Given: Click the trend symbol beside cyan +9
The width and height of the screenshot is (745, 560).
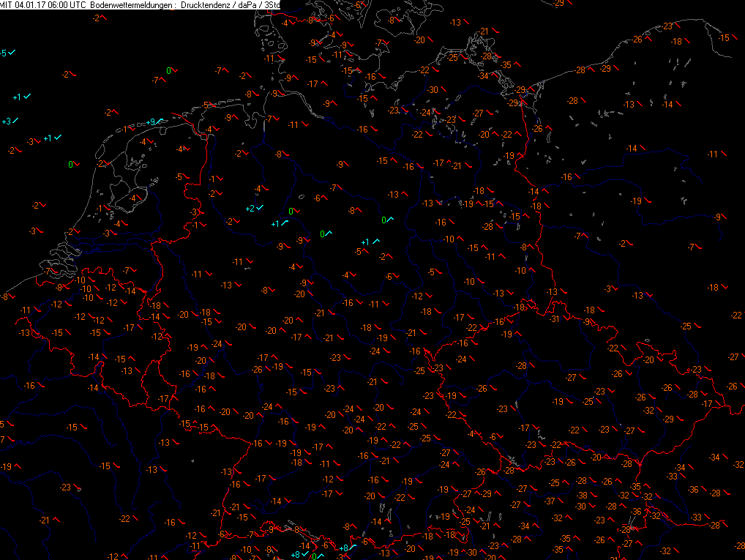Looking at the screenshot, I should [x=160, y=122].
